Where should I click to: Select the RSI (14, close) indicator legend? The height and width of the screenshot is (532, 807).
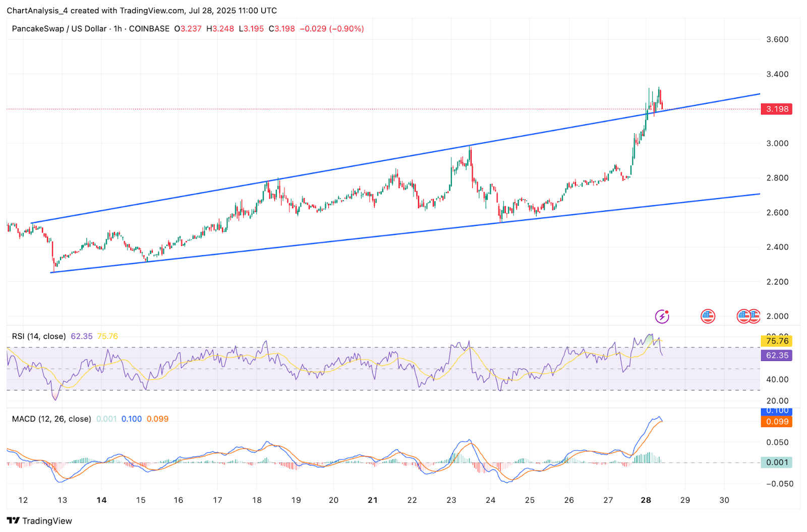(39, 336)
